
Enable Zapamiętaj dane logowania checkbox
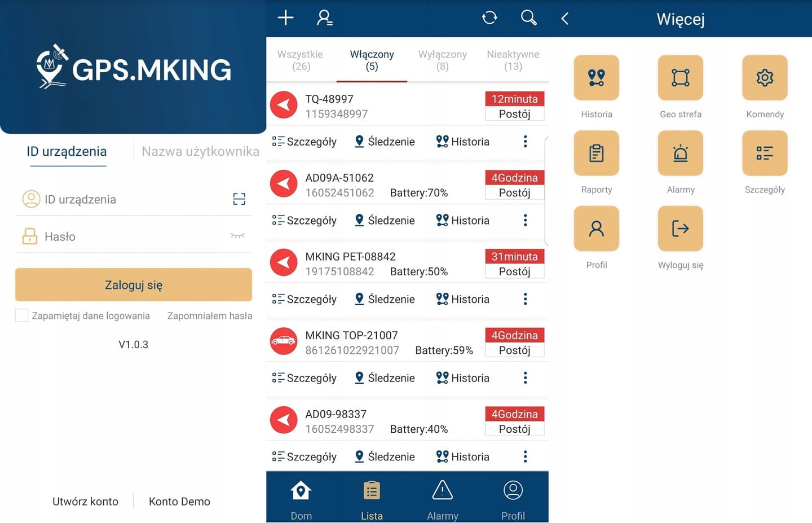tap(21, 315)
